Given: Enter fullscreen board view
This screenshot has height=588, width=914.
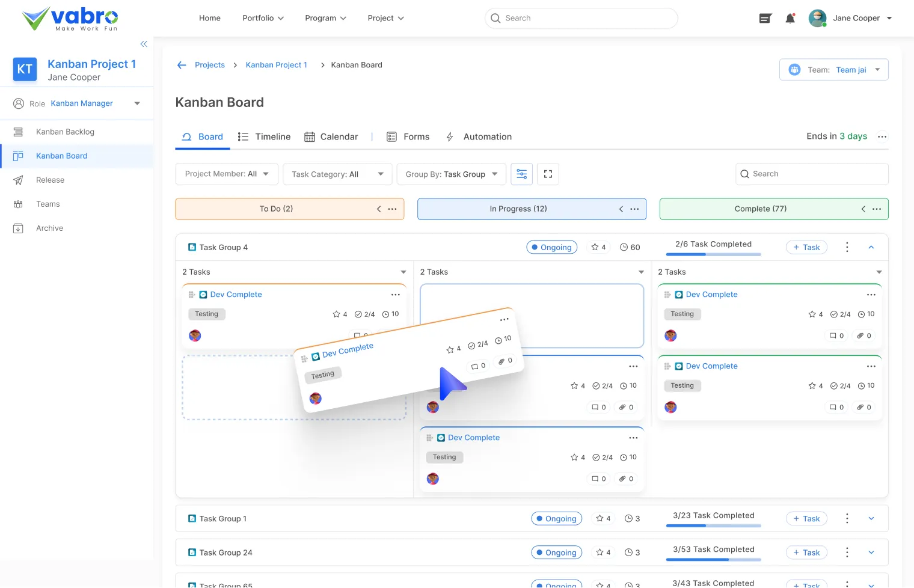Looking at the screenshot, I should [x=548, y=174].
